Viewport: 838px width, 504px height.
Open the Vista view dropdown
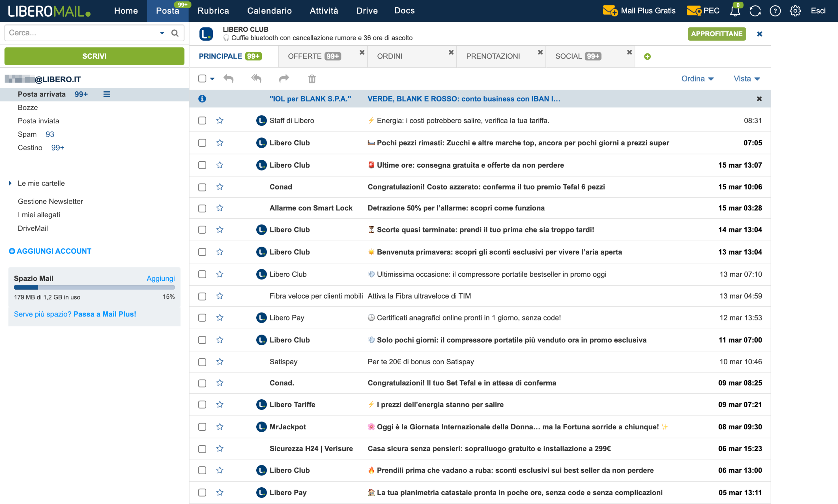point(746,79)
